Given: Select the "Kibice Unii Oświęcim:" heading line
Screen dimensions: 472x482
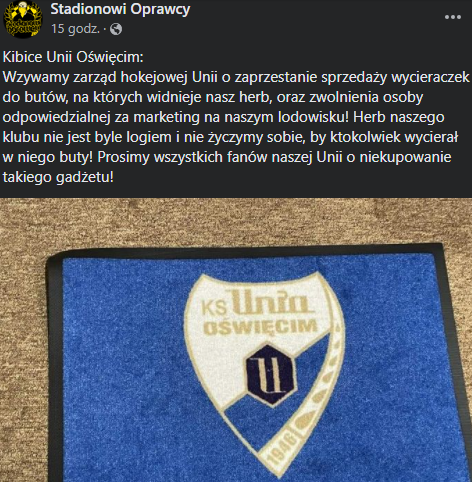Looking at the screenshot, I should (73, 57).
